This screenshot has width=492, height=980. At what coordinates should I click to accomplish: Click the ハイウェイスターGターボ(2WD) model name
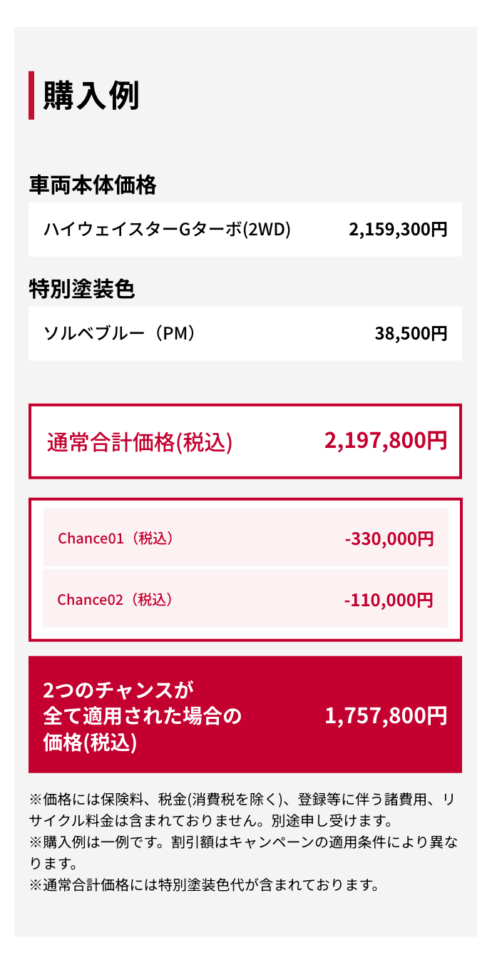167,230
